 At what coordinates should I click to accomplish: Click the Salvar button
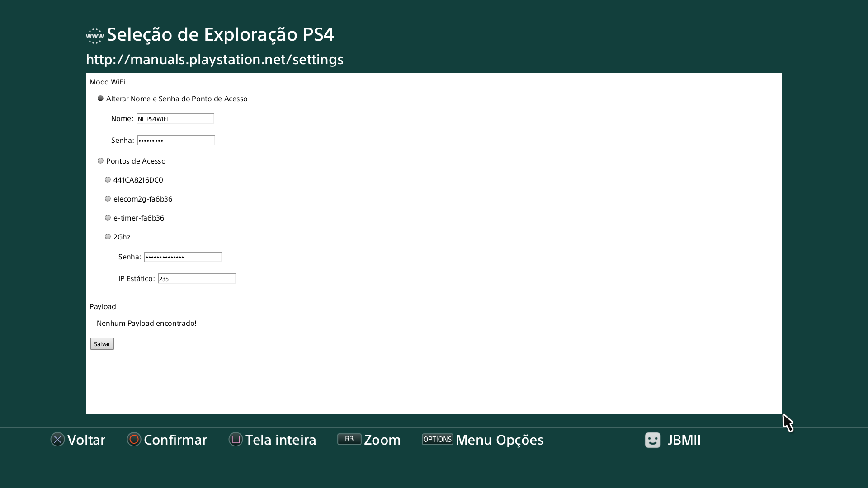[x=102, y=344]
